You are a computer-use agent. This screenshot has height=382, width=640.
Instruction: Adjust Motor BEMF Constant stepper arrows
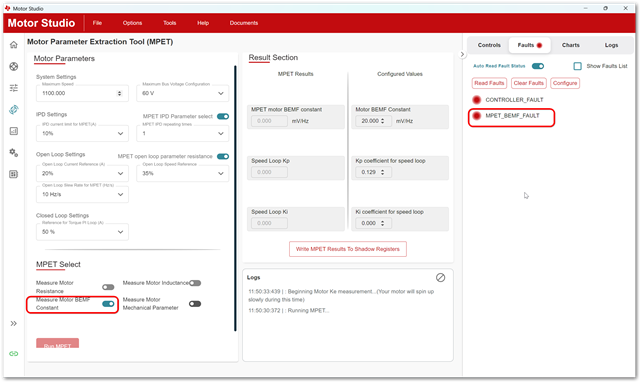[x=382, y=121]
